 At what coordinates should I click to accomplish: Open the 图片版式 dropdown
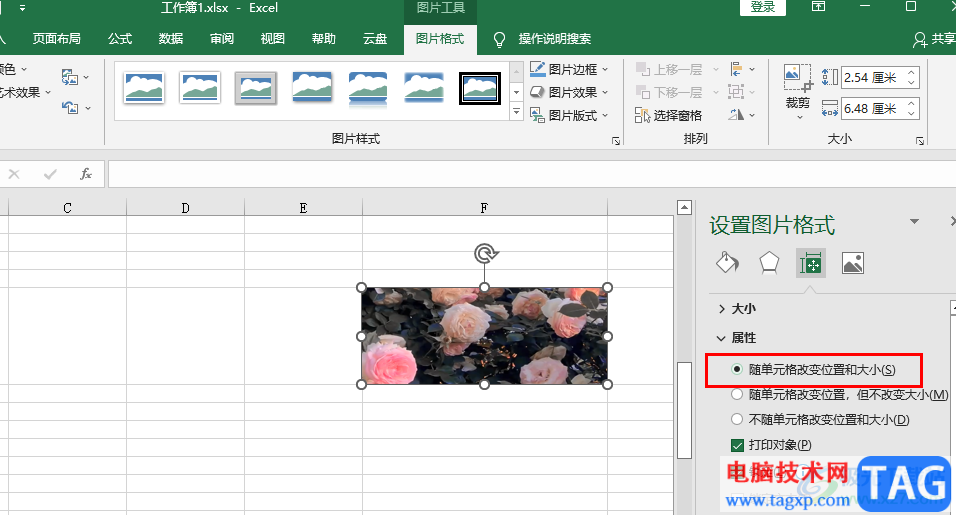[x=605, y=115]
